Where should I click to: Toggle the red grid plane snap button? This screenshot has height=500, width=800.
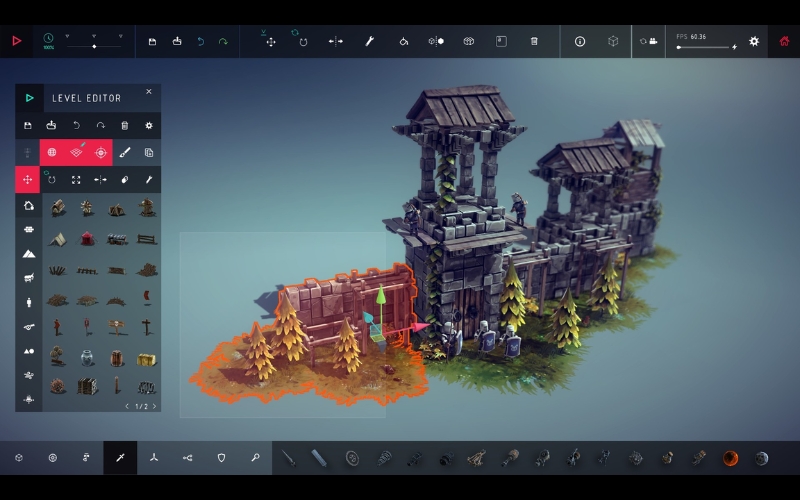(x=76, y=152)
